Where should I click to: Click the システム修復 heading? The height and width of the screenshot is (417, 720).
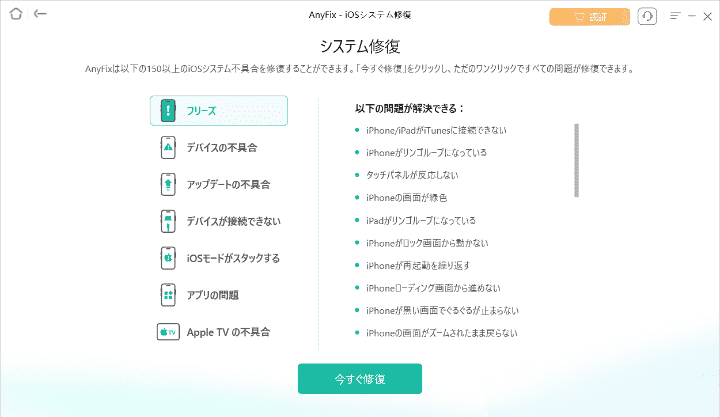(x=360, y=46)
